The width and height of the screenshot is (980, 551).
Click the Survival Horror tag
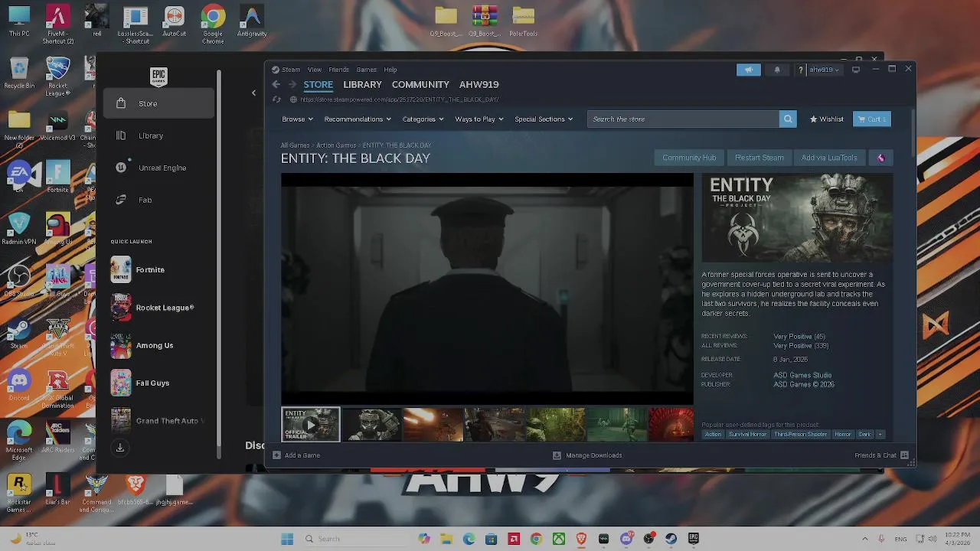[x=747, y=435]
